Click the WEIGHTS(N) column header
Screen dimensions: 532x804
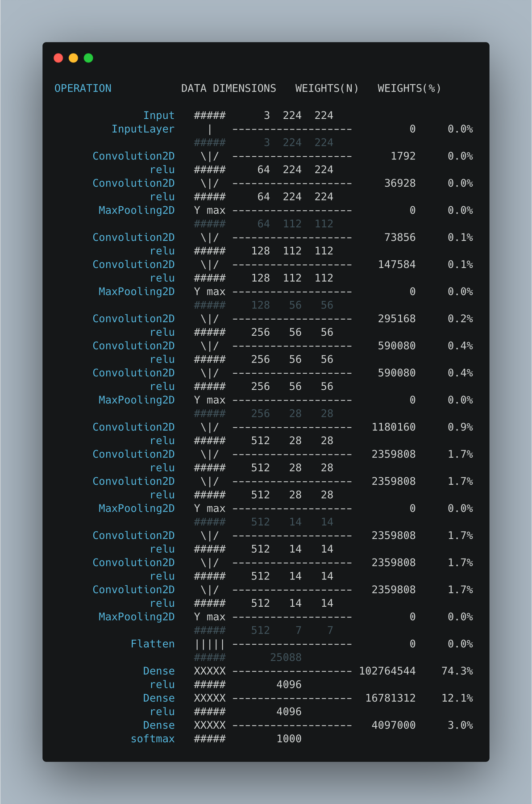pyautogui.click(x=327, y=88)
